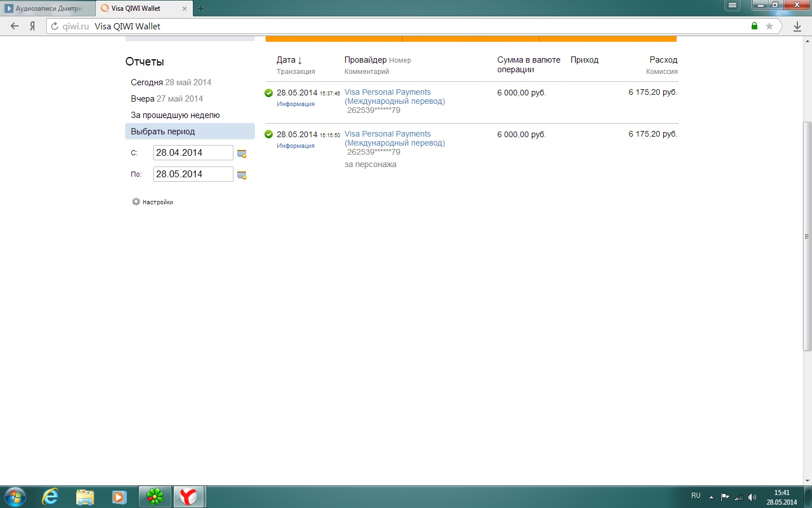Click the green lock security icon
Image resolution: width=812 pixels, height=508 pixels.
pos(754,26)
